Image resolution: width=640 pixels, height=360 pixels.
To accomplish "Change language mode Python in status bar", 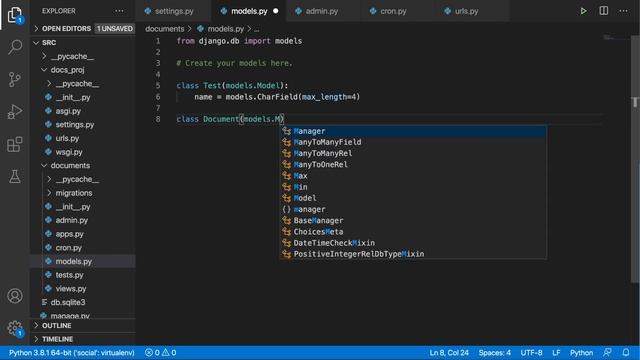I will (581, 352).
